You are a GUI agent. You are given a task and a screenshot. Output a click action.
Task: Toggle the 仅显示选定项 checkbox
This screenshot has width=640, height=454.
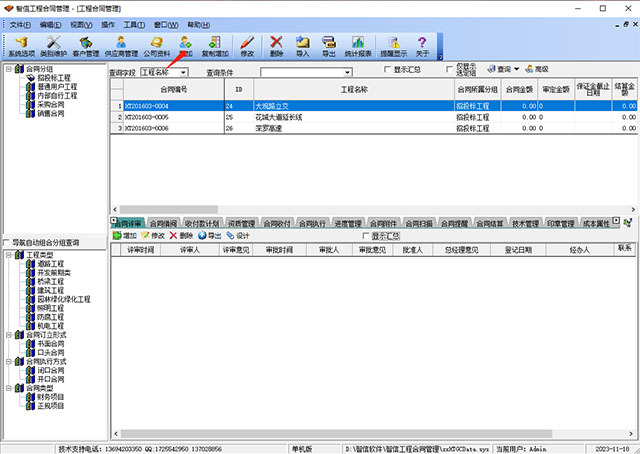click(x=449, y=71)
